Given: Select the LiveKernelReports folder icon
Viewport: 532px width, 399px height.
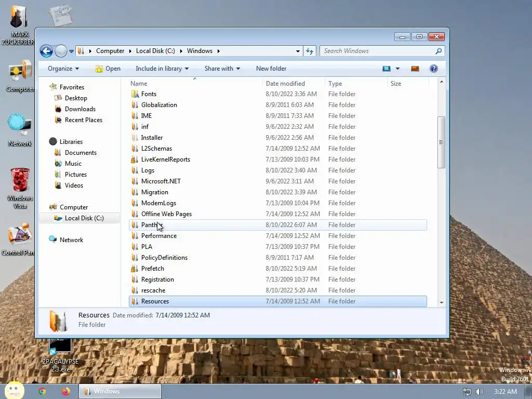Looking at the screenshot, I should [x=135, y=159].
